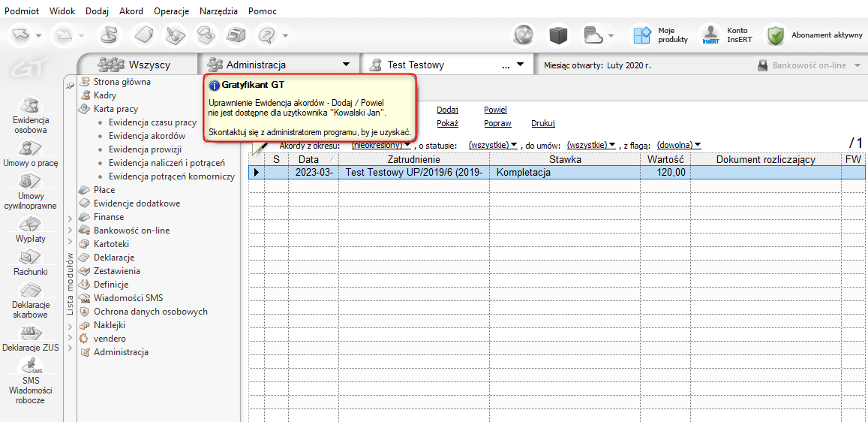Select Administracja at bottom of module list

pyautogui.click(x=121, y=352)
